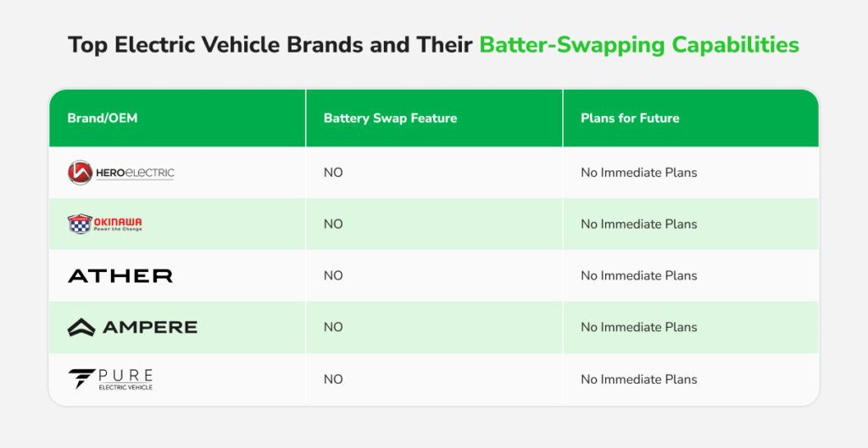Select NO in the Okinawa row
The height and width of the screenshot is (448, 868).
(x=333, y=224)
